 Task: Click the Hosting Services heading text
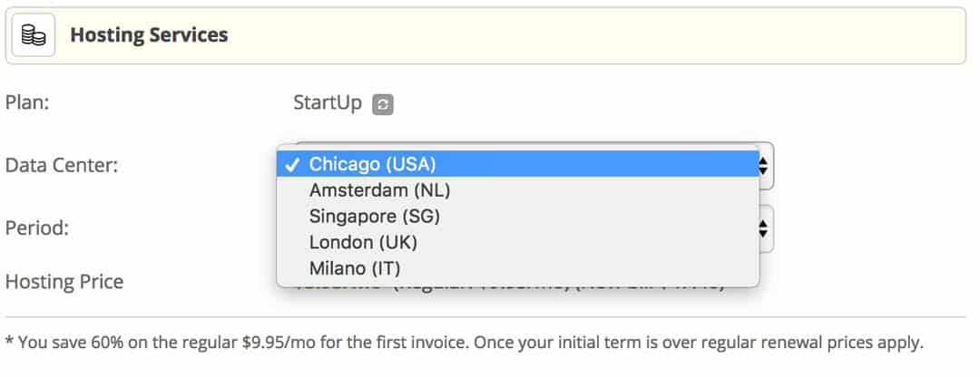(149, 35)
